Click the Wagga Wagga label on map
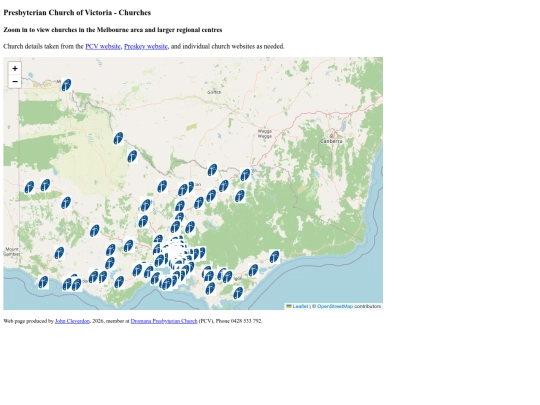 coord(265,134)
